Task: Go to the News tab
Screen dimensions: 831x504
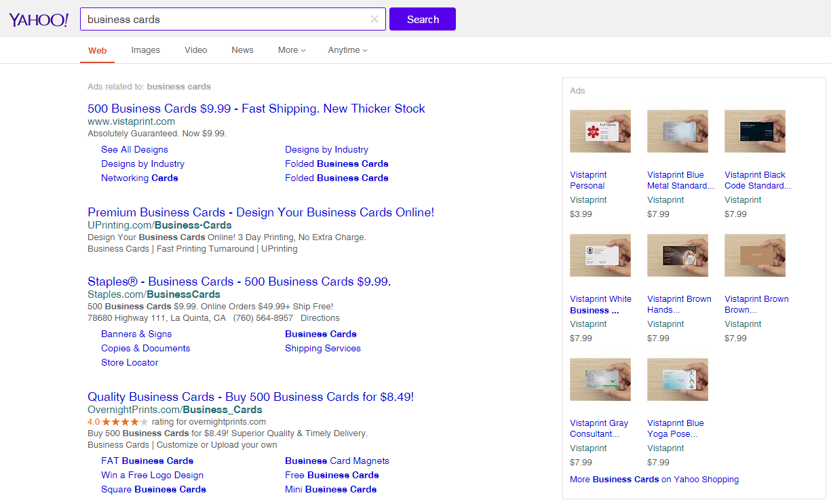Action: [x=242, y=50]
